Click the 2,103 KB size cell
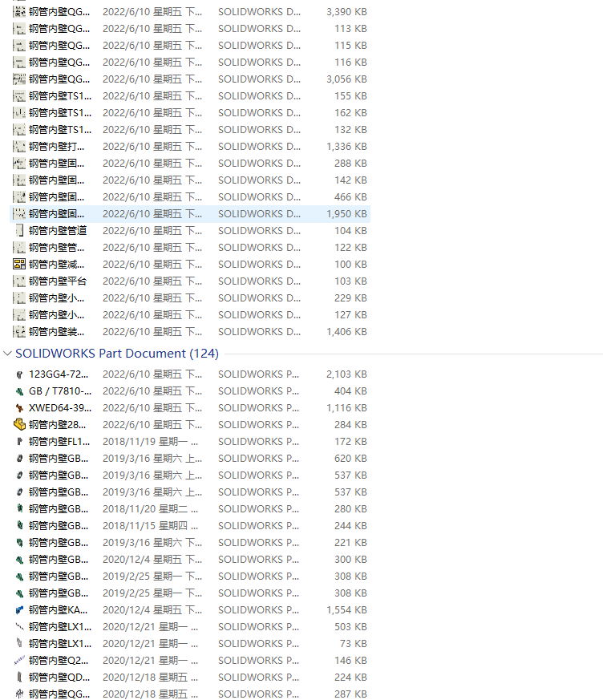 [x=346, y=374]
